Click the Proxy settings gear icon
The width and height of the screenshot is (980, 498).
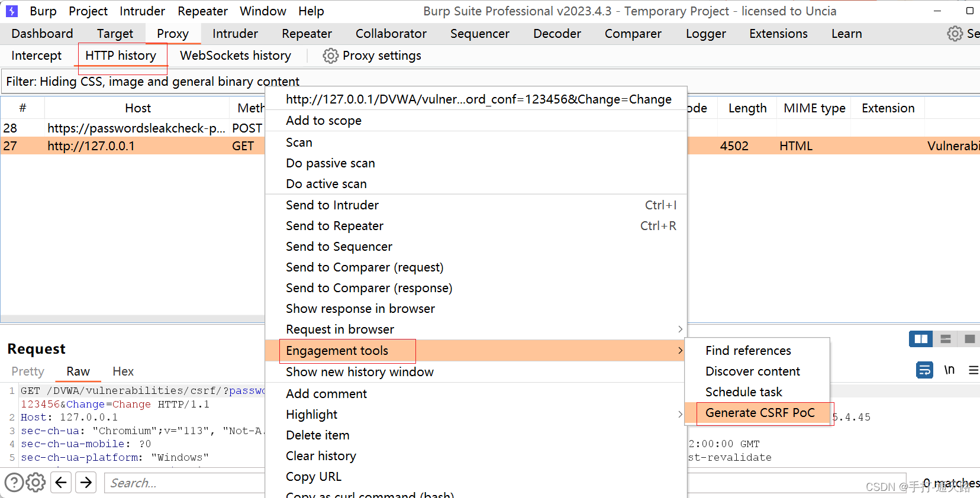coord(330,56)
